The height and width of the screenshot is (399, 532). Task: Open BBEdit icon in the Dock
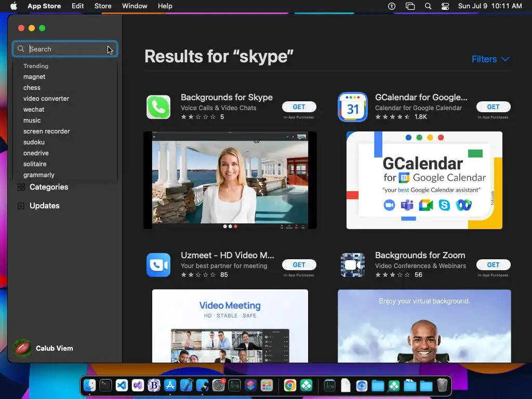(154, 385)
